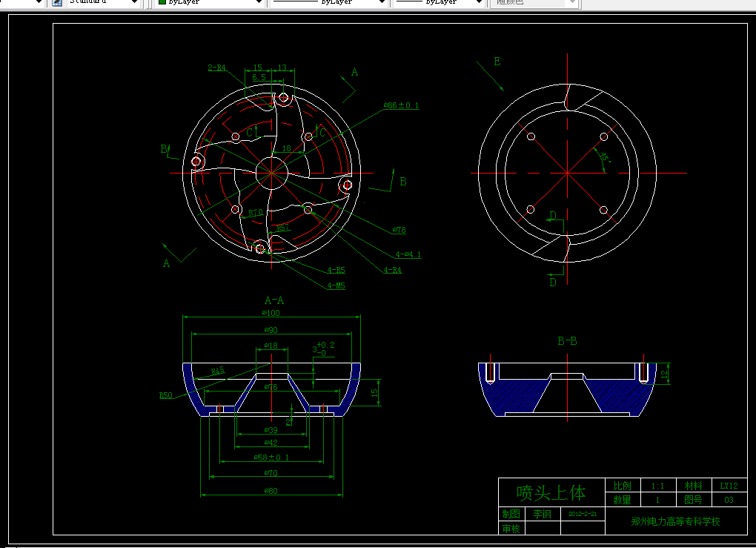Select the ⌀90 dimension text

[271, 330]
